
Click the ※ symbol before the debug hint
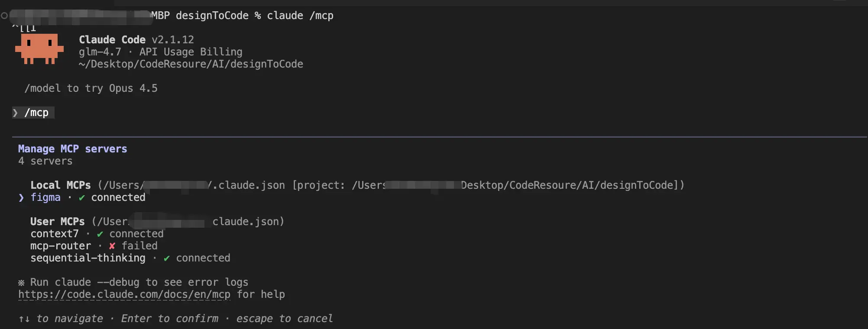pyautogui.click(x=21, y=283)
